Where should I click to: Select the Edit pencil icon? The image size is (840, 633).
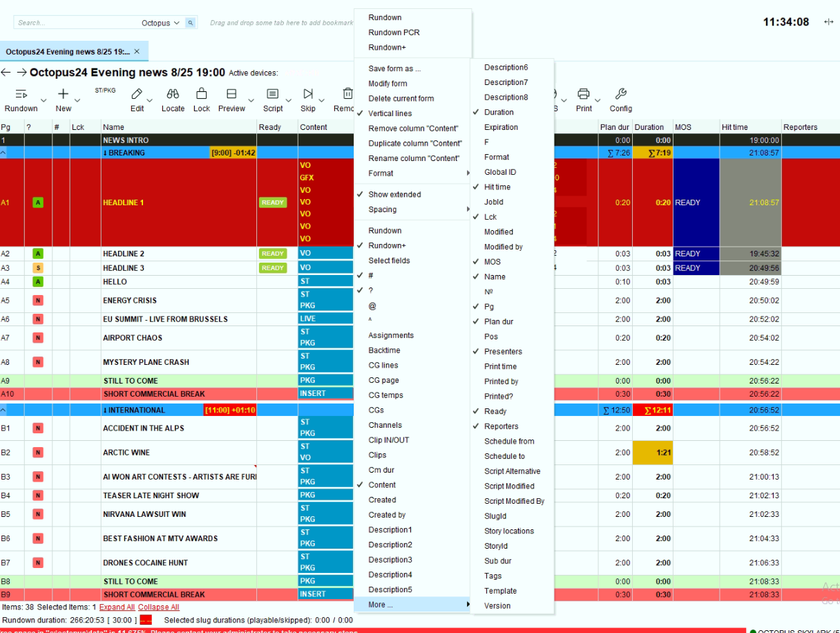(x=137, y=94)
